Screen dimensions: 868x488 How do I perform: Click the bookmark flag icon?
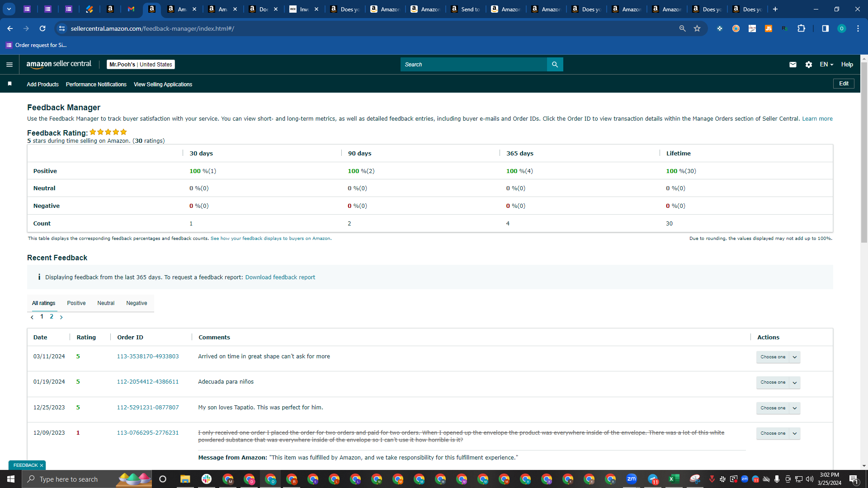coord(9,84)
